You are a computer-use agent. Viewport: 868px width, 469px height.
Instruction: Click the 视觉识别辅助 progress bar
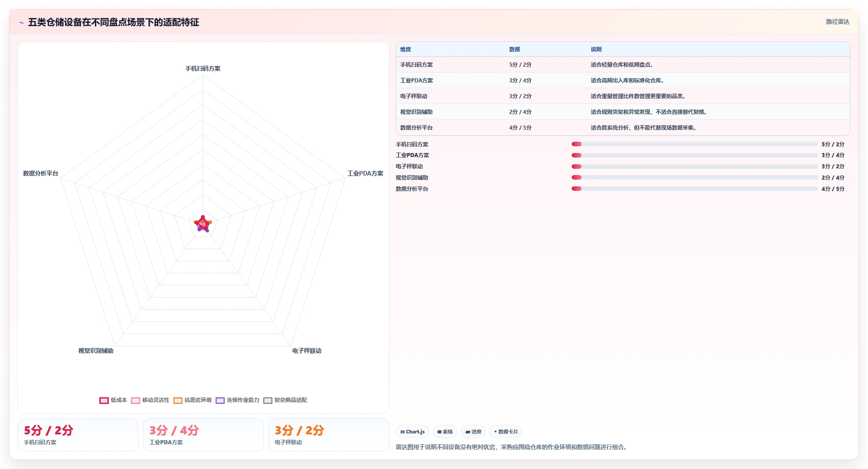tap(694, 177)
